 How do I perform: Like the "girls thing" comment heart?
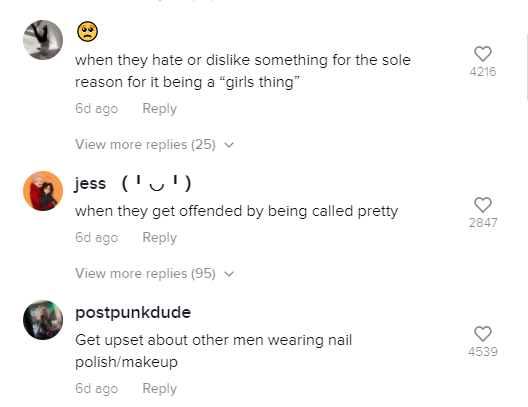click(483, 54)
